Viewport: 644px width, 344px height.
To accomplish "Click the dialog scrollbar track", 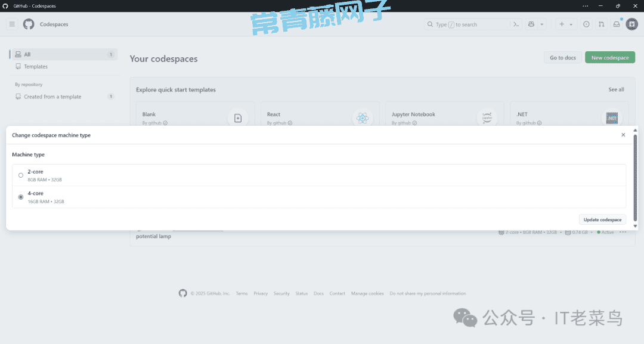I will pyautogui.click(x=635, y=178).
